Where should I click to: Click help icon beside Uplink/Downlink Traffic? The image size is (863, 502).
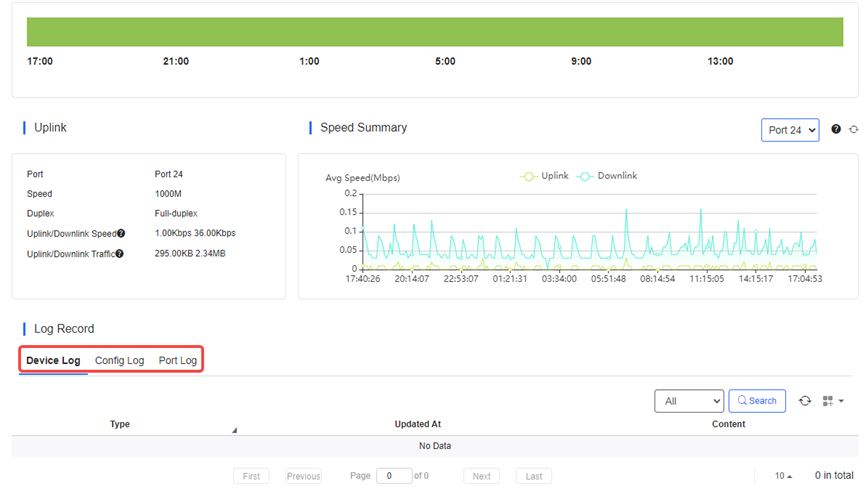119,254
